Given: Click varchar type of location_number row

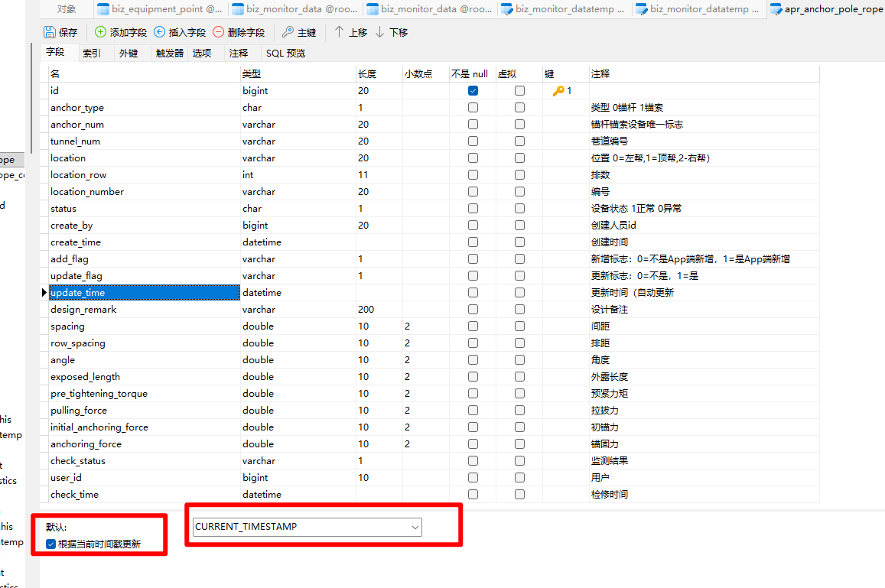Looking at the screenshot, I should (x=259, y=192).
